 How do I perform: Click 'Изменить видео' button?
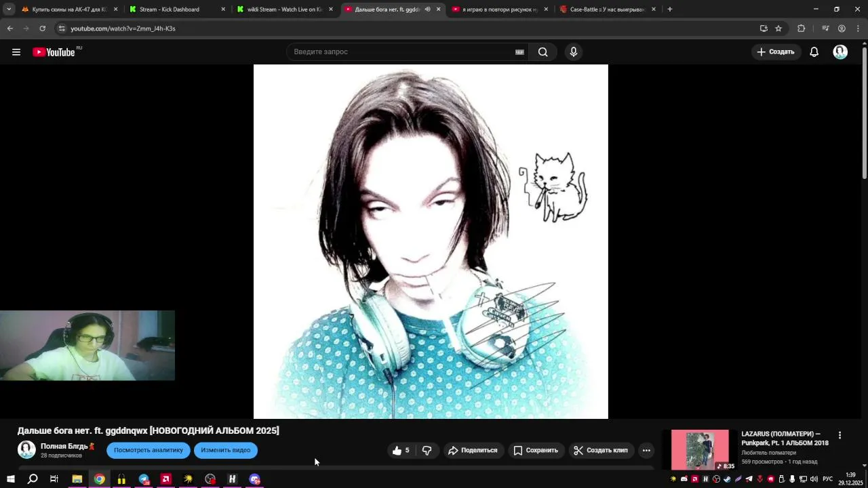[x=226, y=450]
